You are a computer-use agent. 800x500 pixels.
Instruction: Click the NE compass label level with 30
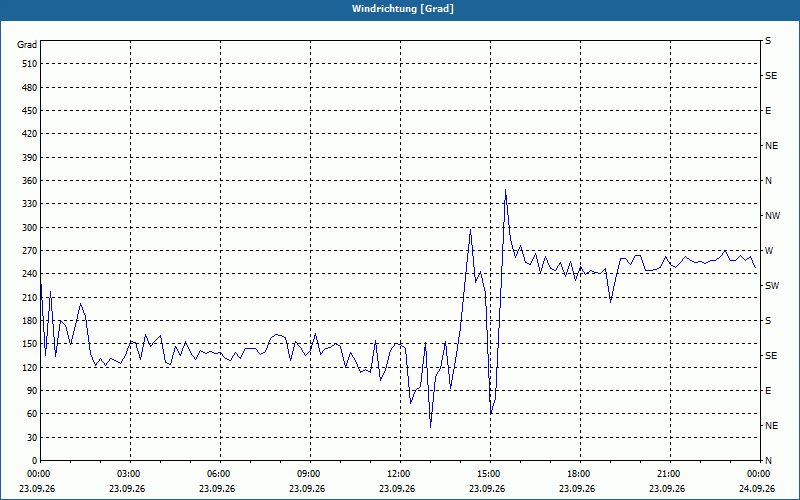(771, 426)
